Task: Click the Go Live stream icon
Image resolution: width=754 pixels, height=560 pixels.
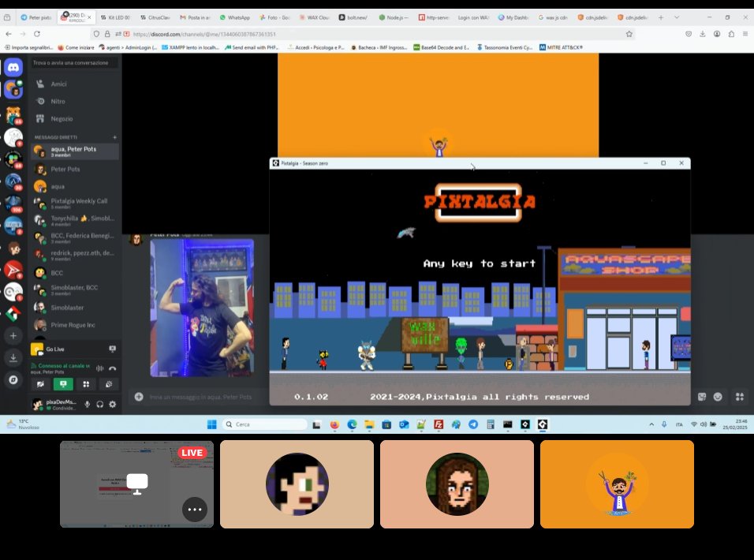Action: point(112,349)
